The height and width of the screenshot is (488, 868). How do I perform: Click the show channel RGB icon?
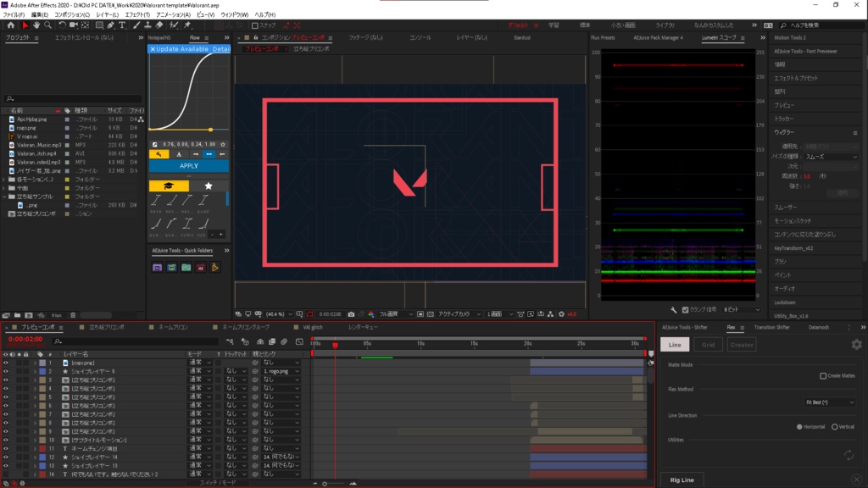coord(371,314)
